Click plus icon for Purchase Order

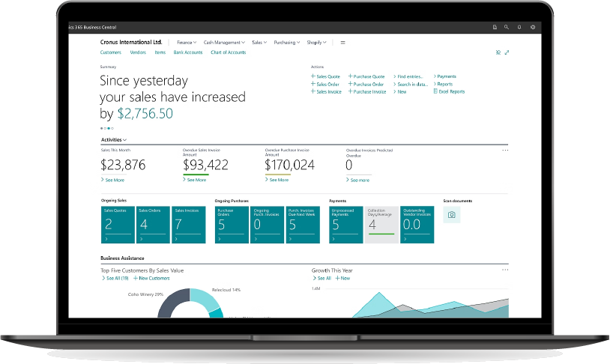[x=350, y=84]
